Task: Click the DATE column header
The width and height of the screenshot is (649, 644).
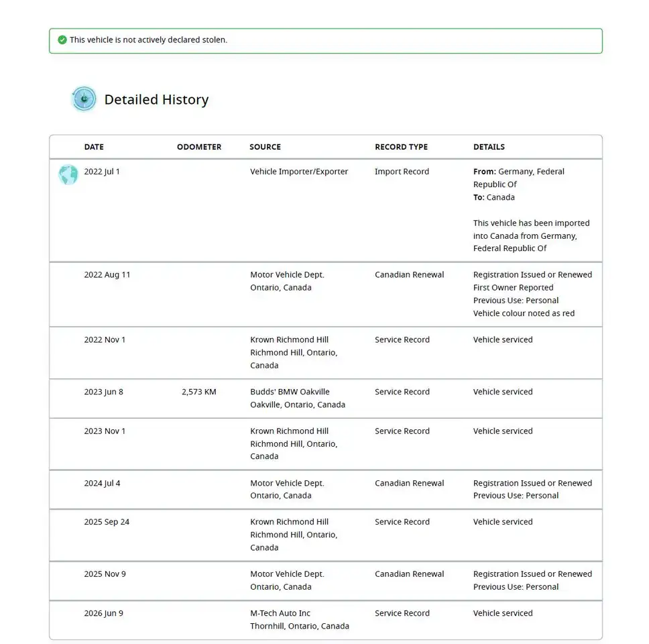Action: tap(94, 147)
